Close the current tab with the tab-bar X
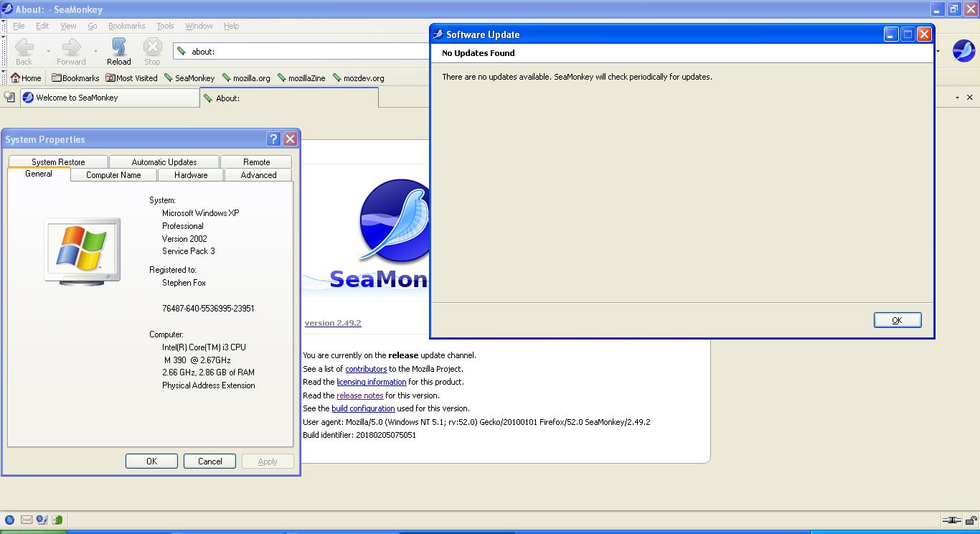This screenshot has height=534, width=980. coord(970,97)
